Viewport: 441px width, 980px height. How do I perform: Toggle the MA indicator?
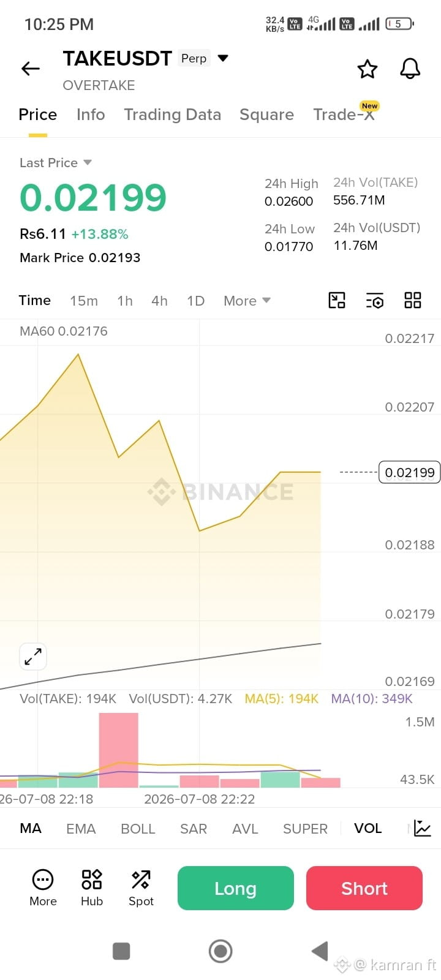[x=31, y=828]
